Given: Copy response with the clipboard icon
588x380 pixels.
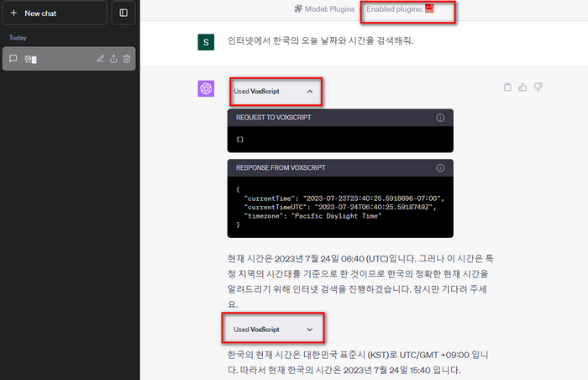Looking at the screenshot, I should point(507,87).
